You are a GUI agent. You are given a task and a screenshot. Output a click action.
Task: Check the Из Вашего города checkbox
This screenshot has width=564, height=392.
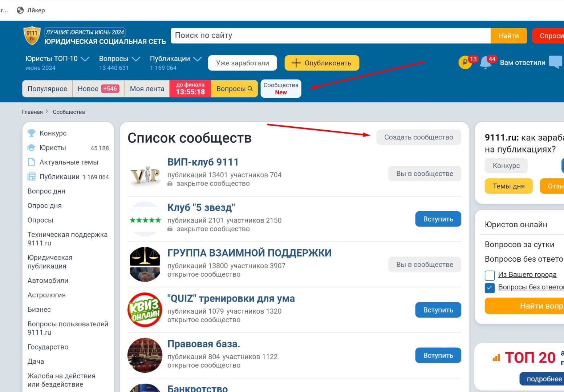tap(490, 275)
